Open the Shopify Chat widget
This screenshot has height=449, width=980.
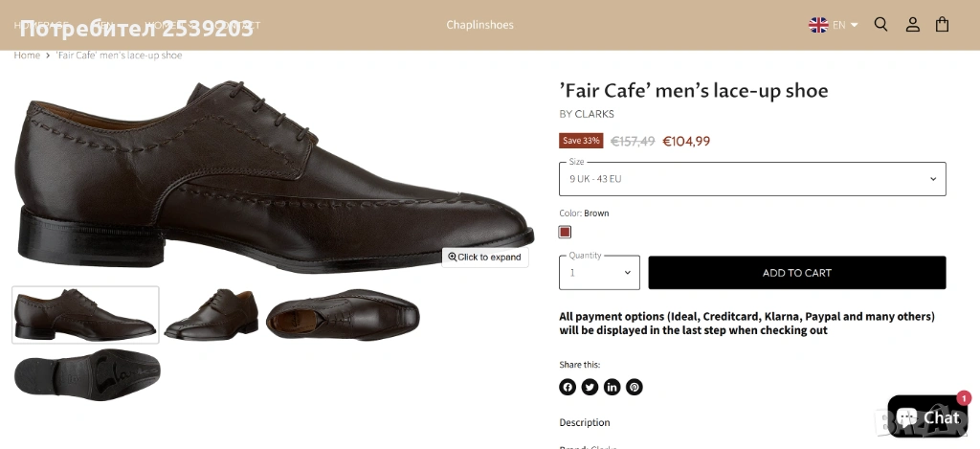coord(927,416)
